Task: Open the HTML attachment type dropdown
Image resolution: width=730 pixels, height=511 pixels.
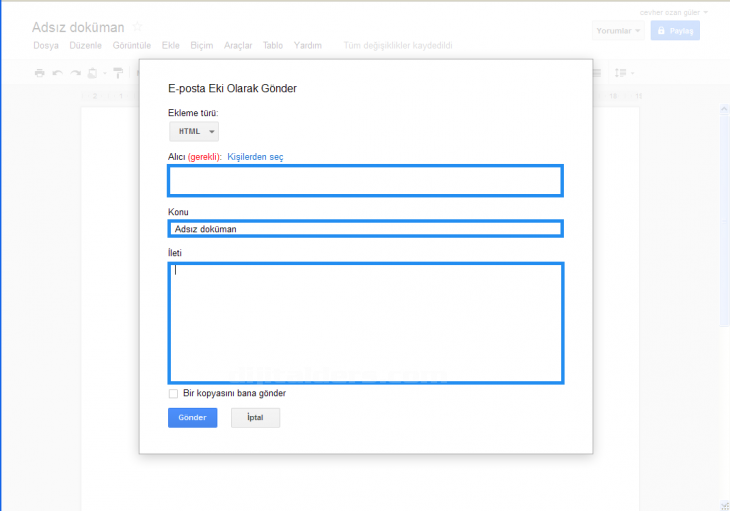Action: pos(194,132)
